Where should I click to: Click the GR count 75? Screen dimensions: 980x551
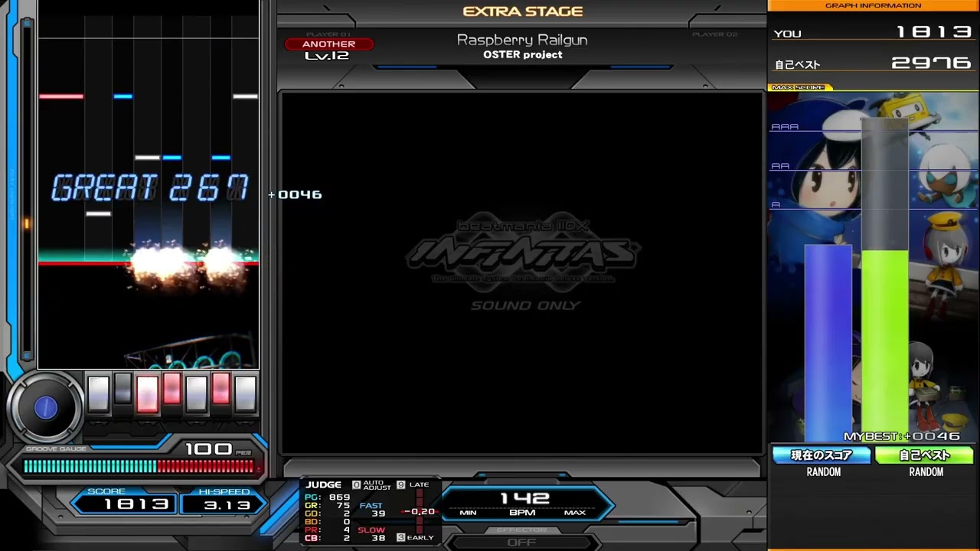pos(343,506)
